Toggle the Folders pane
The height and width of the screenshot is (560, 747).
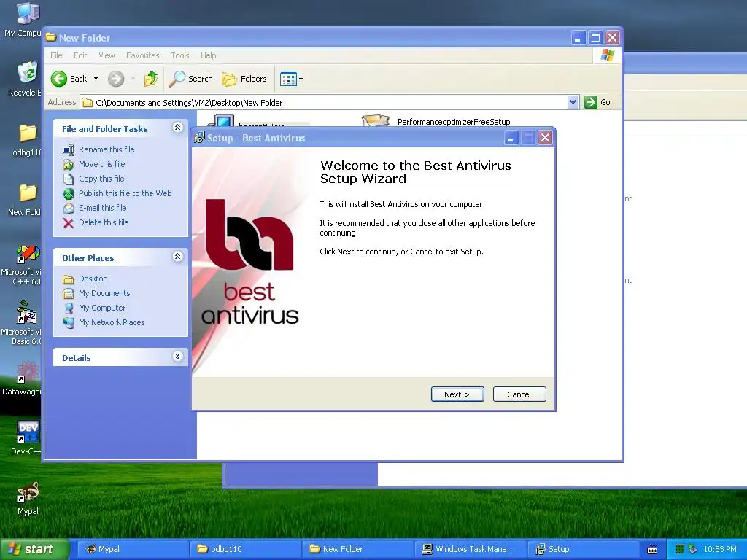244,79
